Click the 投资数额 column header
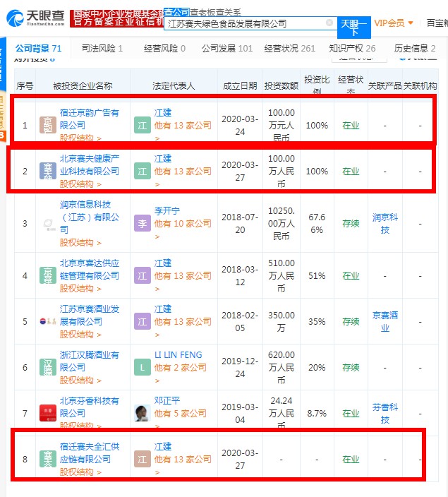The image size is (448, 497). click(x=281, y=86)
